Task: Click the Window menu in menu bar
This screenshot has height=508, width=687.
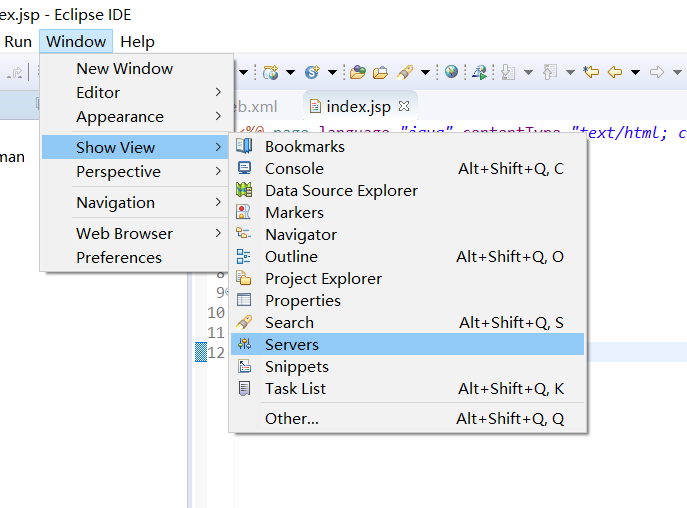Action: (76, 42)
